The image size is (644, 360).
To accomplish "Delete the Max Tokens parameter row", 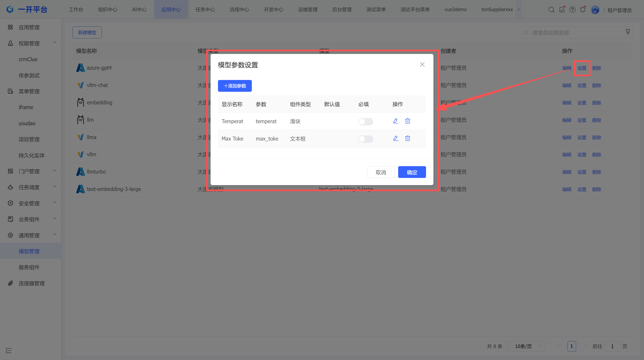I will [x=407, y=138].
